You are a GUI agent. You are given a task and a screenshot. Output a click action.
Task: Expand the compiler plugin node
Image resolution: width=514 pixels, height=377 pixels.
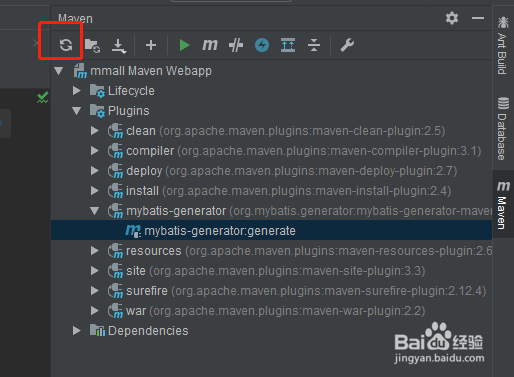[x=95, y=151]
